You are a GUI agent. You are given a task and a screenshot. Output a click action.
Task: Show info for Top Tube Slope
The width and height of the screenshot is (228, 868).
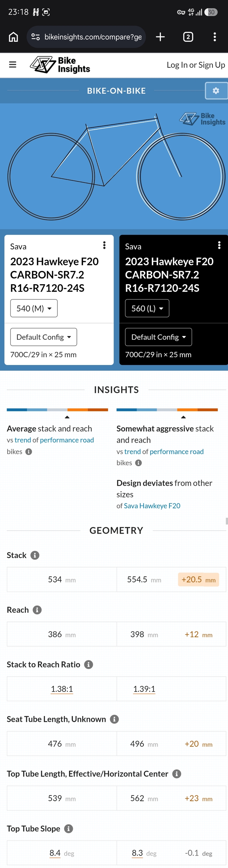pos(68,828)
